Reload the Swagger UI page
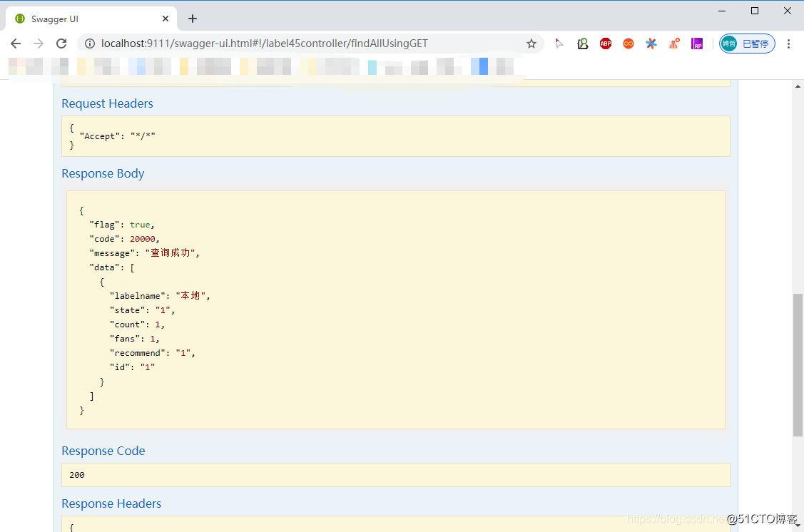Image resolution: width=804 pixels, height=532 pixels. click(61, 44)
